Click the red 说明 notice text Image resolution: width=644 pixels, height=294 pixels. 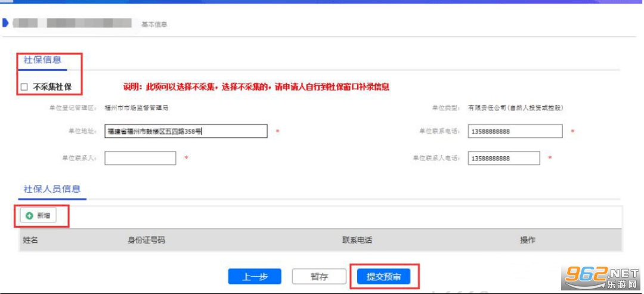point(256,87)
